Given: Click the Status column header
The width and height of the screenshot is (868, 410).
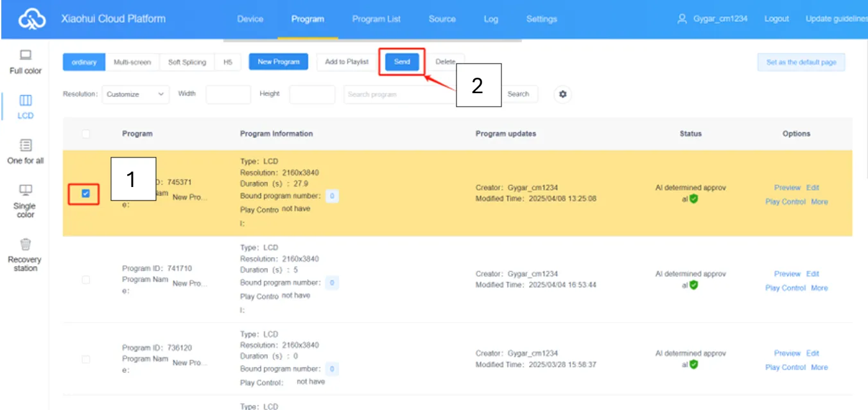Looking at the screenshot, I should 691,134.
